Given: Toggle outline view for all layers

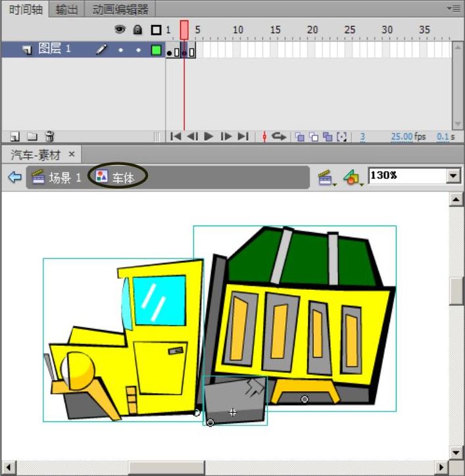Looking at the screenshot, I should click(156, 30).
